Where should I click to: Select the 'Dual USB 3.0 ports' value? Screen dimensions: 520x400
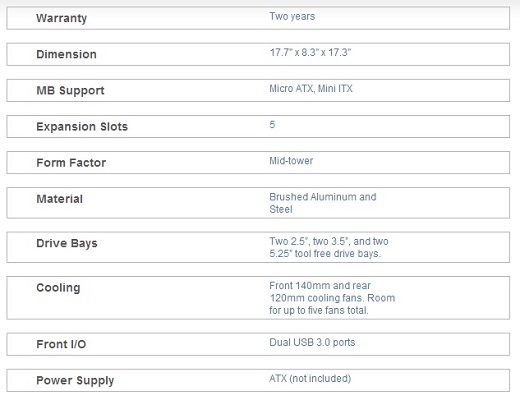point(312,342)
